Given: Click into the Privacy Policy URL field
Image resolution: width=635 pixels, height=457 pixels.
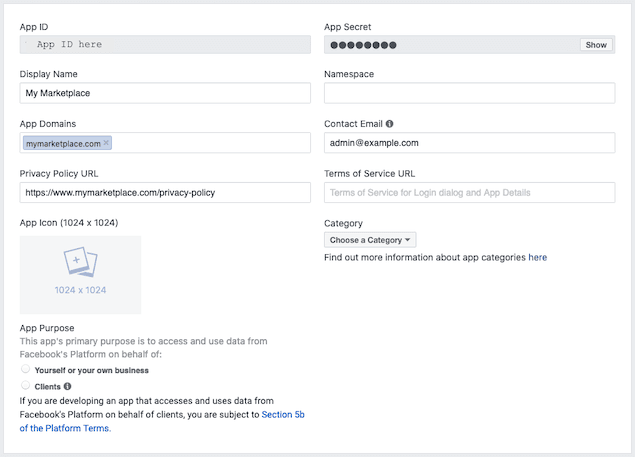Looking at the screenshot, I should click(165, 192).
